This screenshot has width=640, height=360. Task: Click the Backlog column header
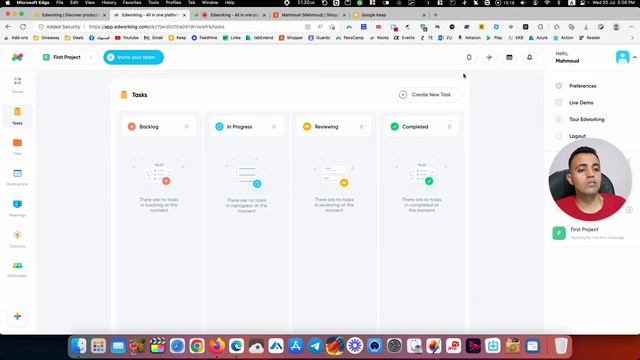tap(159, 127)
